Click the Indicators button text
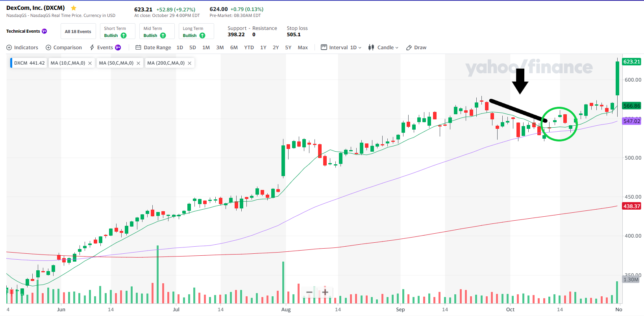Screen dimensions: 644x316 click(26, 47)
